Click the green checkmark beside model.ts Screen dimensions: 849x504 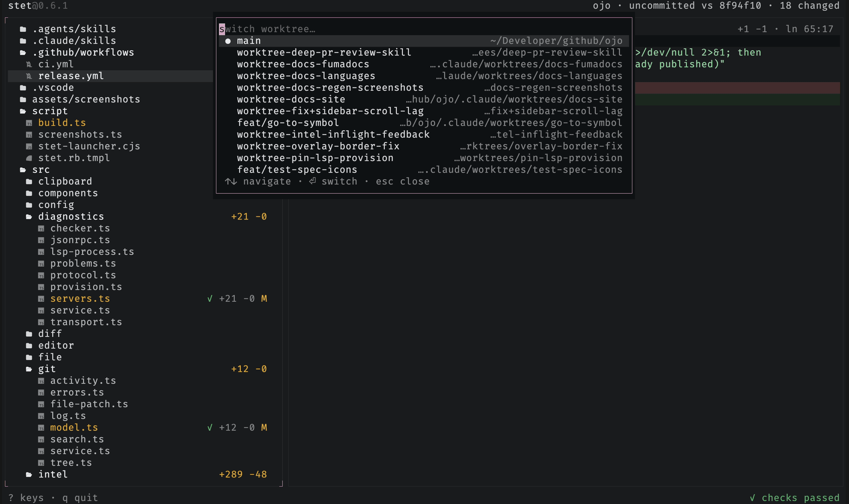coord(210,428)
